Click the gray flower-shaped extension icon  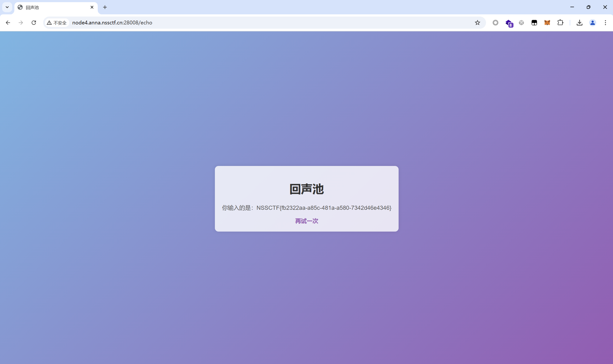pos(521,23)
